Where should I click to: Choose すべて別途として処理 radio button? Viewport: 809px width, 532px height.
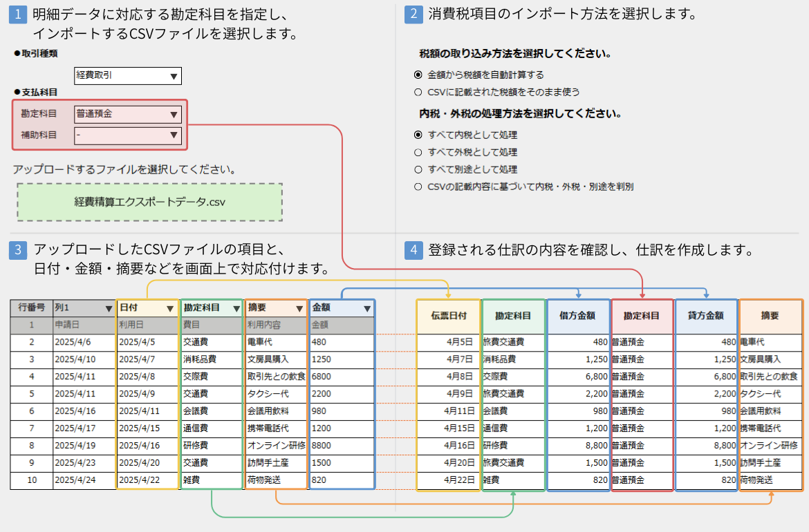(x=418, y=169)
